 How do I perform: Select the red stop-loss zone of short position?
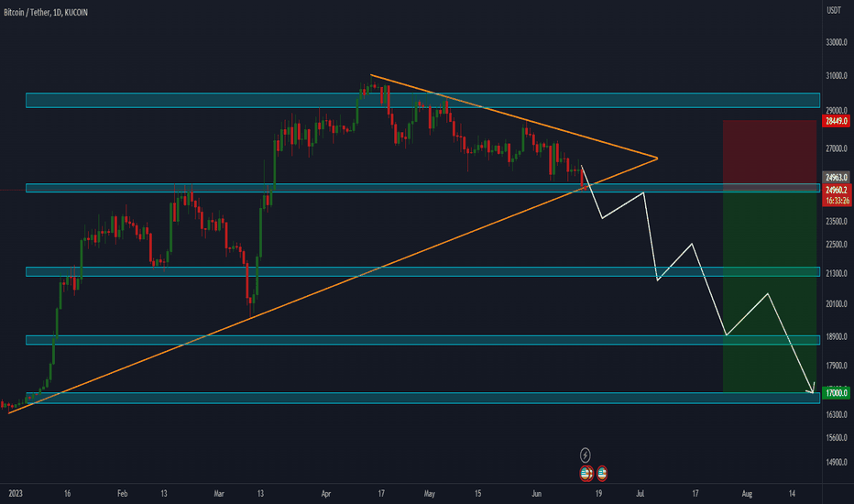click(770, 155)
